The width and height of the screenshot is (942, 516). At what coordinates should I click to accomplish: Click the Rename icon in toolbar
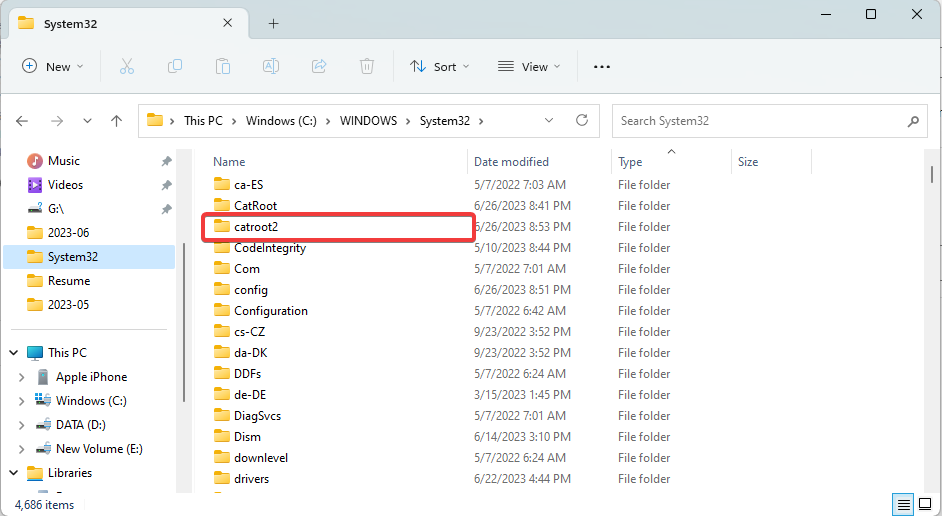[x=271, y=66]
